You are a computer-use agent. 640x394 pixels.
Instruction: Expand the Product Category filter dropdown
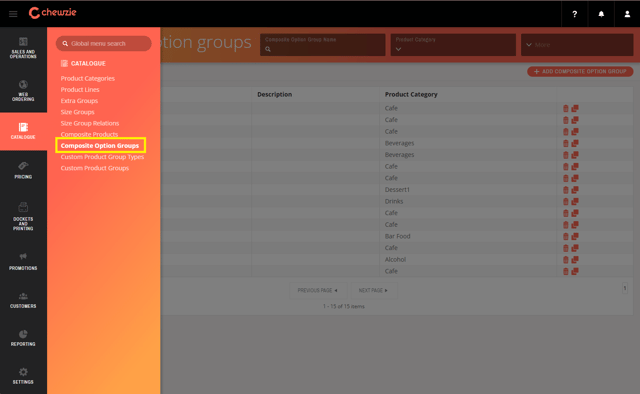(453, 45)
